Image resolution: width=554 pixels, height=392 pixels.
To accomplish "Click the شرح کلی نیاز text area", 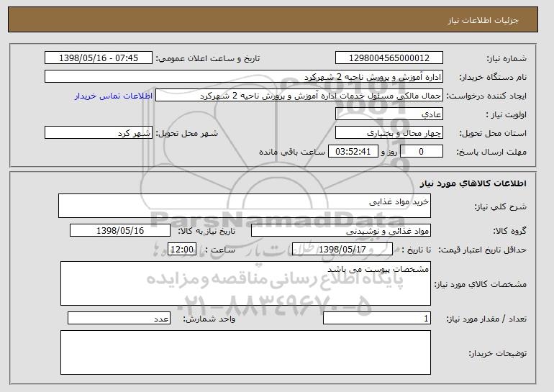I will pos(245,206).
